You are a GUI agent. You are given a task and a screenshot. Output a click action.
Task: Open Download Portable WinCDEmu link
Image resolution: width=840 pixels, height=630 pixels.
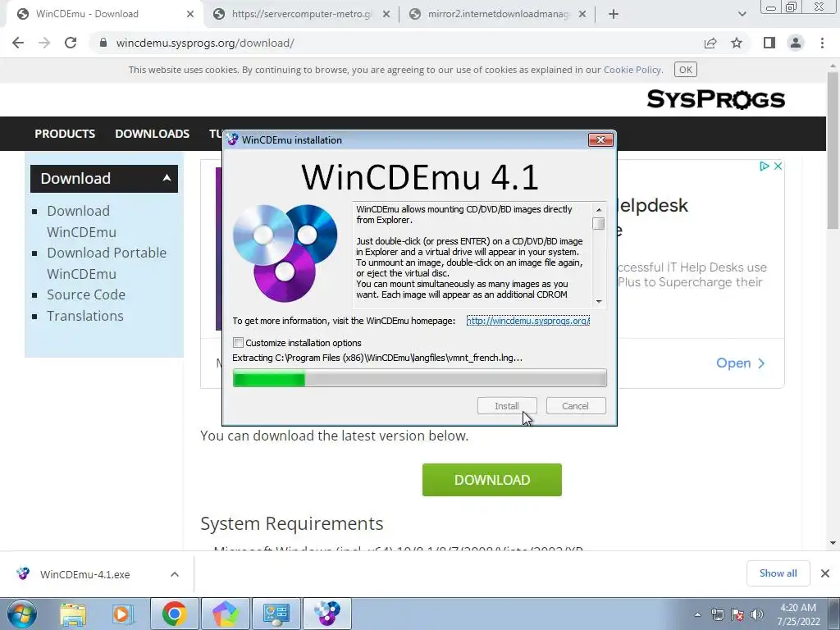107,263
